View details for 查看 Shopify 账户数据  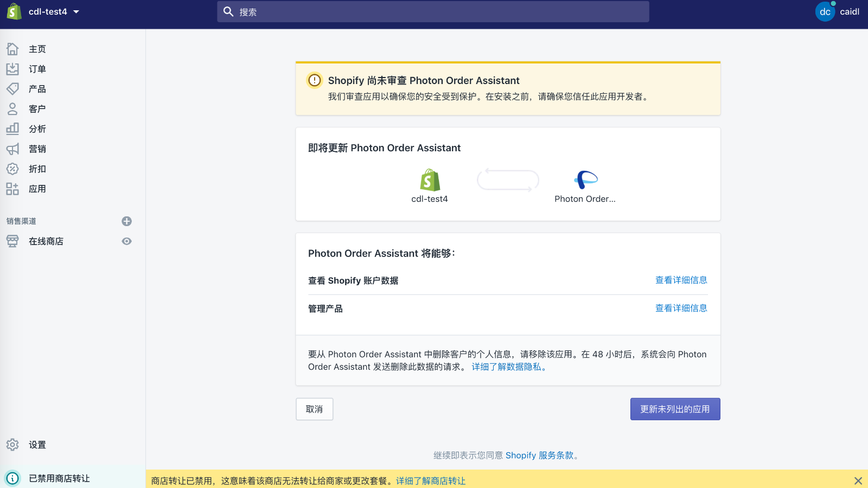681,280
